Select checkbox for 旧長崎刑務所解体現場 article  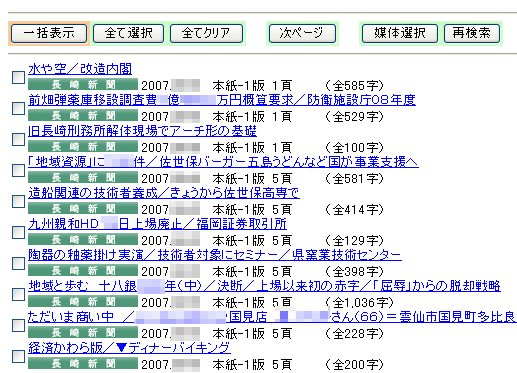pos(18,139)
